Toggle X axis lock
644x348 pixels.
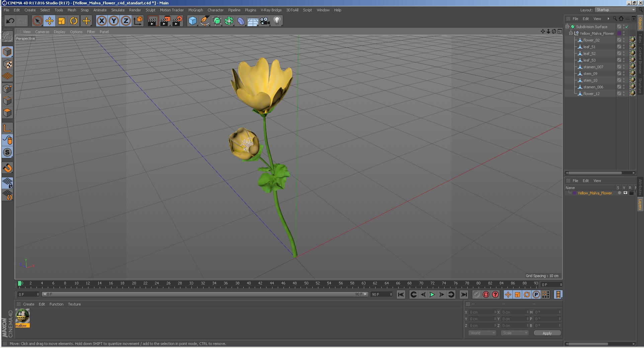click(x=102, y=21)
